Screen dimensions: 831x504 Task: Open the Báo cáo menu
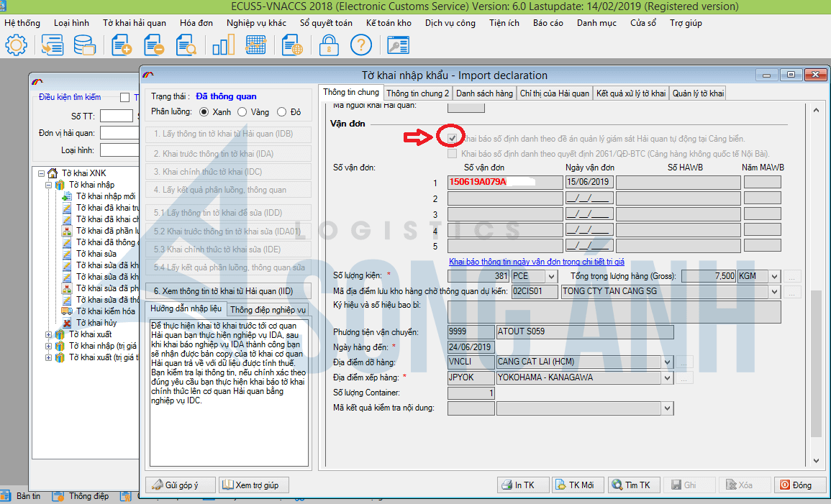(x=548, y=23)
